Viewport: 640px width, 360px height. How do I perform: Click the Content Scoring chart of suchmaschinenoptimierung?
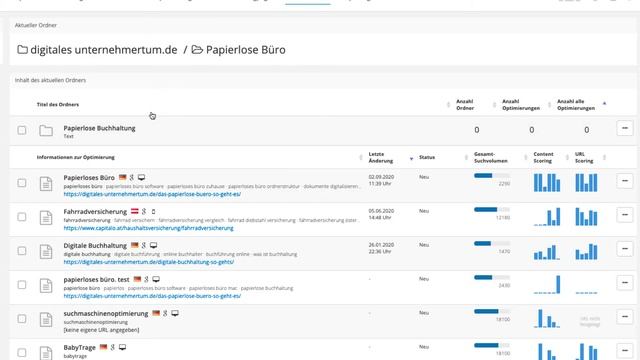[x=547, y=318]
